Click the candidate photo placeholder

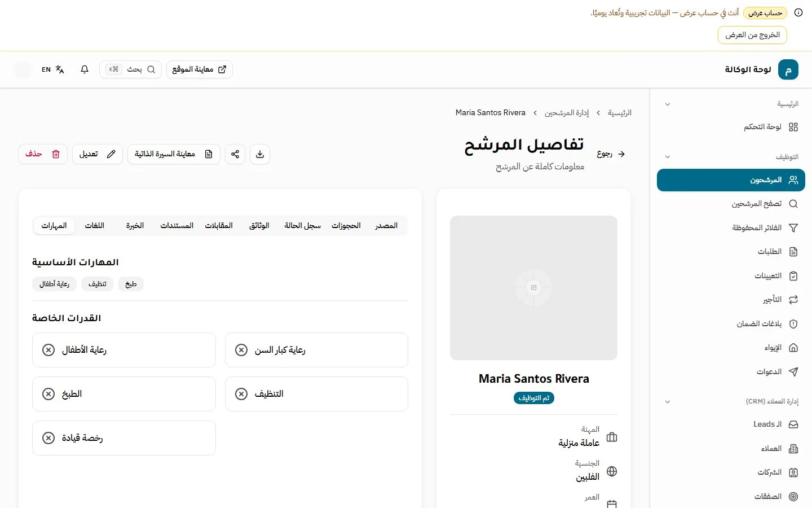[533, 288]
